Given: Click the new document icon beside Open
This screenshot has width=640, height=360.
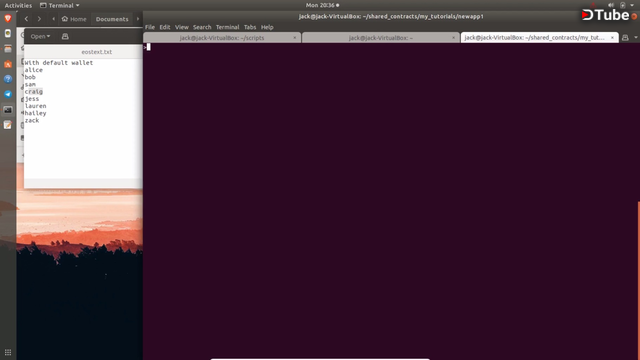Looking at the screenshot, I should click(65, 36).
